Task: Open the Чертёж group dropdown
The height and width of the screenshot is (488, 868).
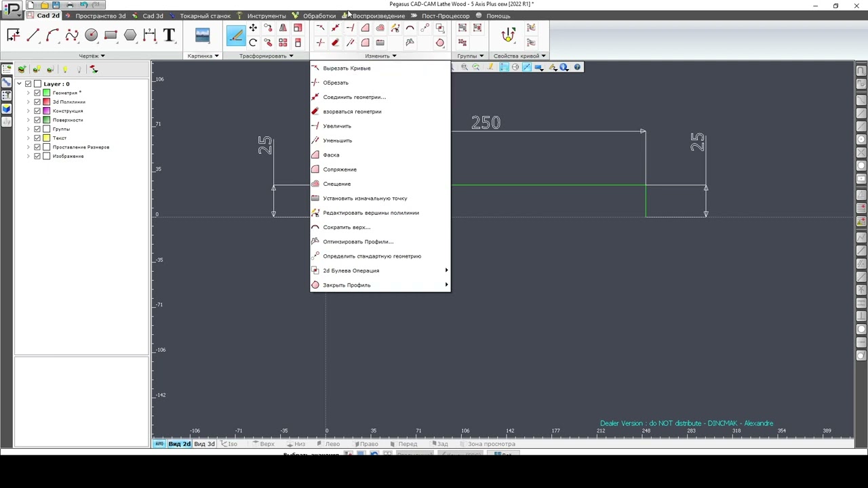Action: pos(92,56)
